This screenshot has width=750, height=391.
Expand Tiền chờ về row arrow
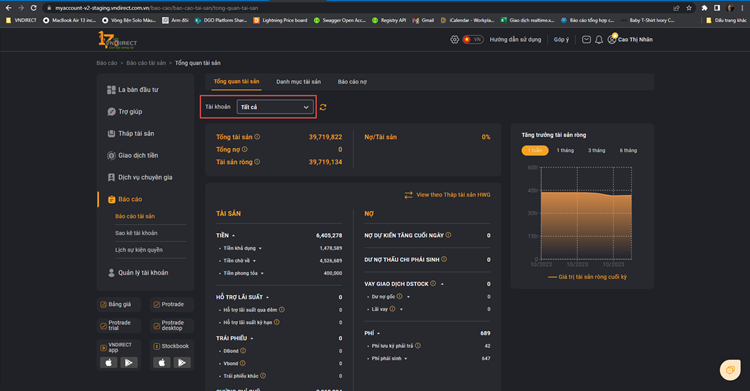click(254, 261)
